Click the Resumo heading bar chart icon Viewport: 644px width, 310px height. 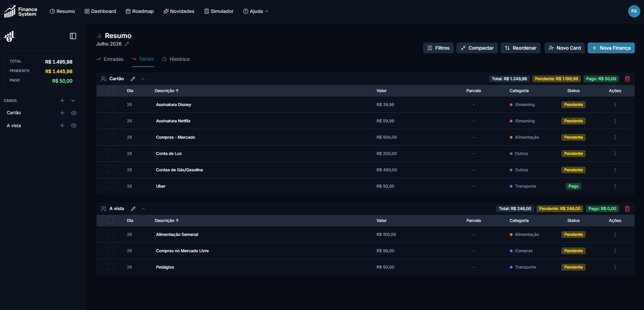click(x=99, y=36)
